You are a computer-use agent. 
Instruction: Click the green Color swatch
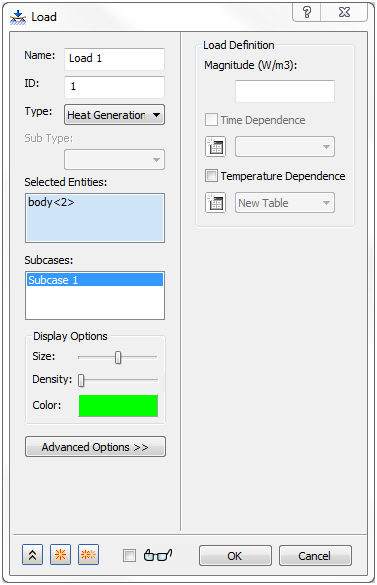pyautogui.click(x=118, y=406)
